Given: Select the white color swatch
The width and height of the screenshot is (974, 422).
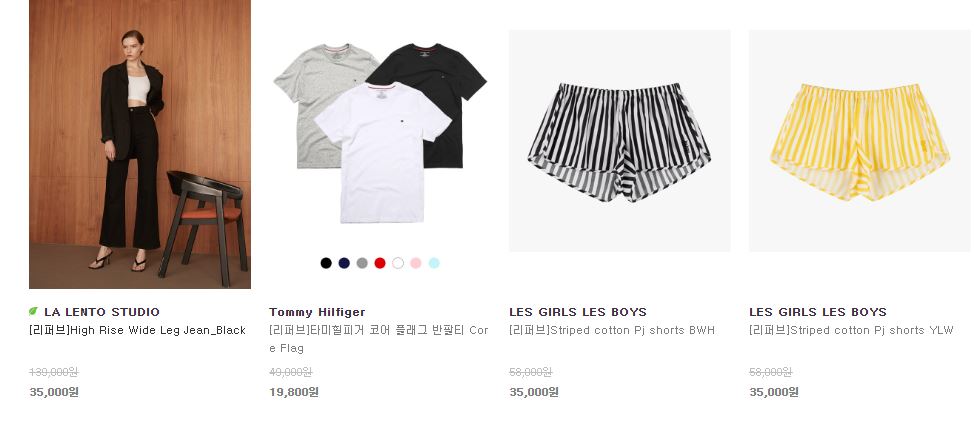Looking at the screenshot, I should click(x=398, y=263).
